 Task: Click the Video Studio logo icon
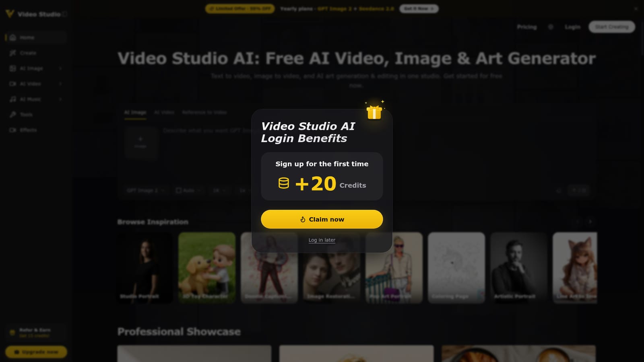tap(10, 14)
